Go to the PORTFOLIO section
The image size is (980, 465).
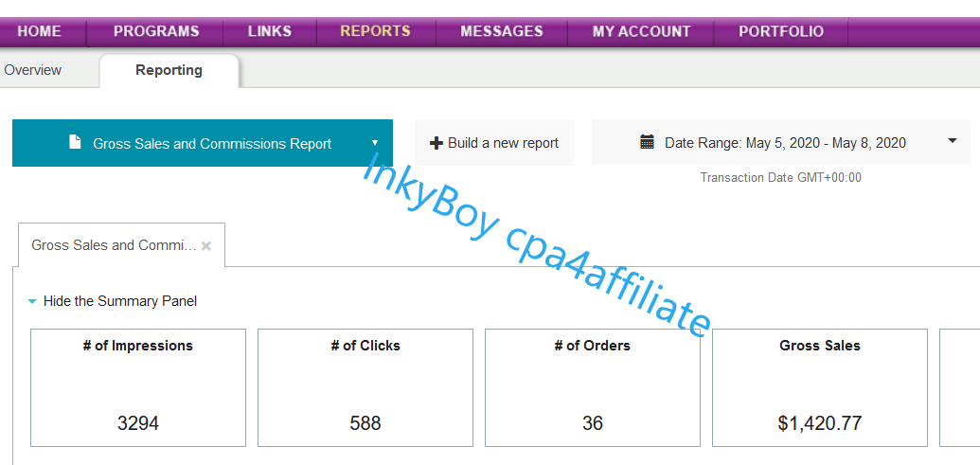(x=781, y=31)
